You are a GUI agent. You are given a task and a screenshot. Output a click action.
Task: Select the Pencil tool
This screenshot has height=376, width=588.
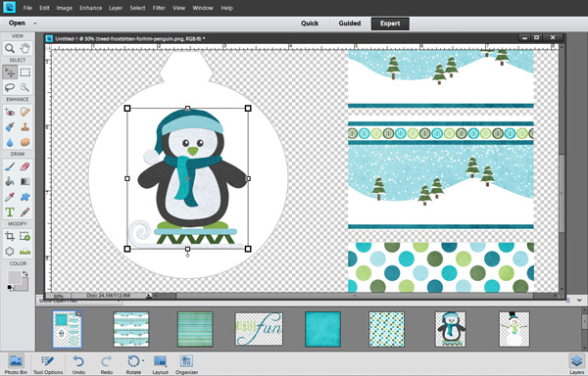[x=24, y=212]
